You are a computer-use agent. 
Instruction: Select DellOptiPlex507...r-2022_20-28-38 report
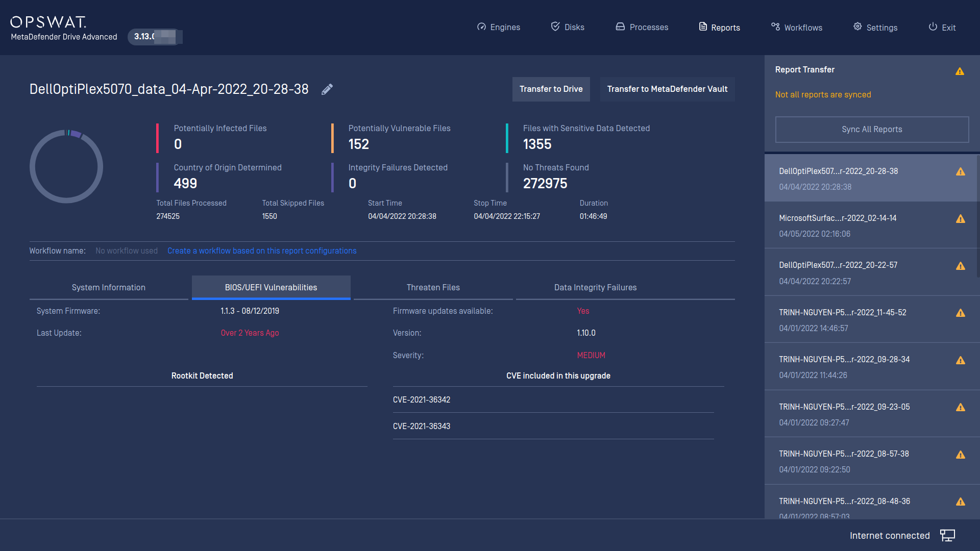point(871,178)
